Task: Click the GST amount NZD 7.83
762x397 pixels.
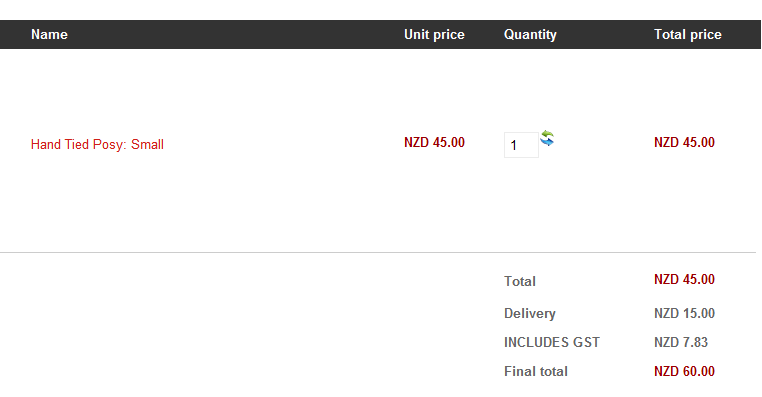Action: click(681, 343)
